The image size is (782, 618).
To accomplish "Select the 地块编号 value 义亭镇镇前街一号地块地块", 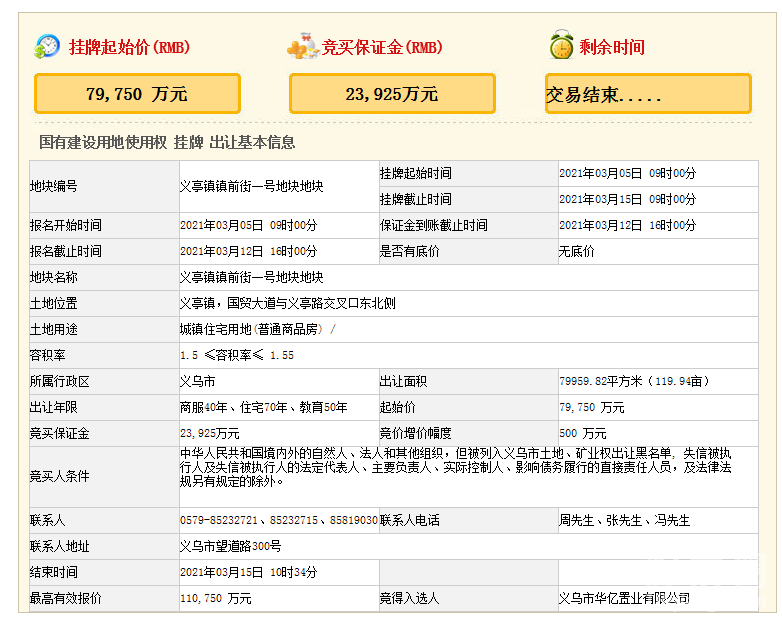I will click(251, 186).
